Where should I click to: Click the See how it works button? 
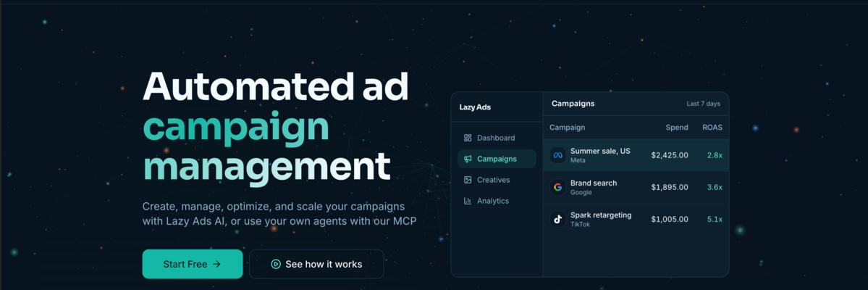(x=316, y=264)
